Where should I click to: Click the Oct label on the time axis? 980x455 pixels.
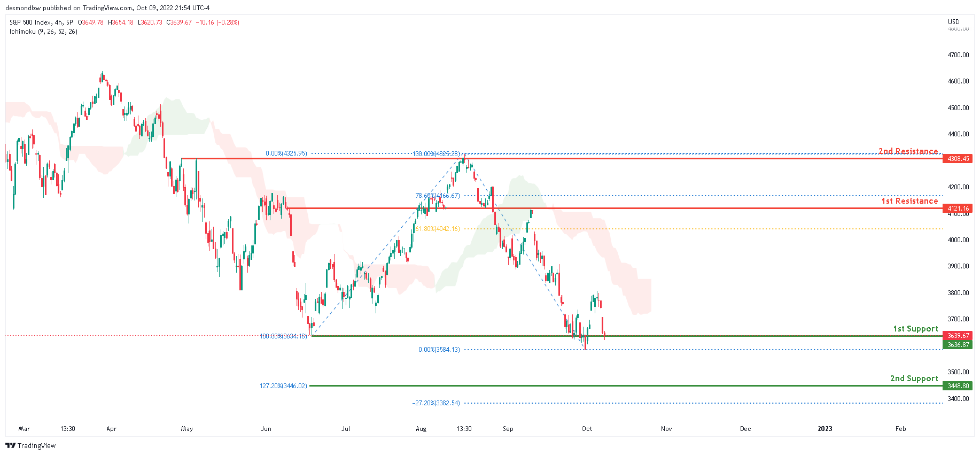click(587, 429)
